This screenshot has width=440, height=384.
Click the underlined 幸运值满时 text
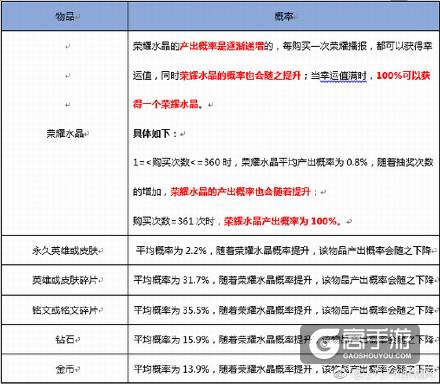(344, 76)
